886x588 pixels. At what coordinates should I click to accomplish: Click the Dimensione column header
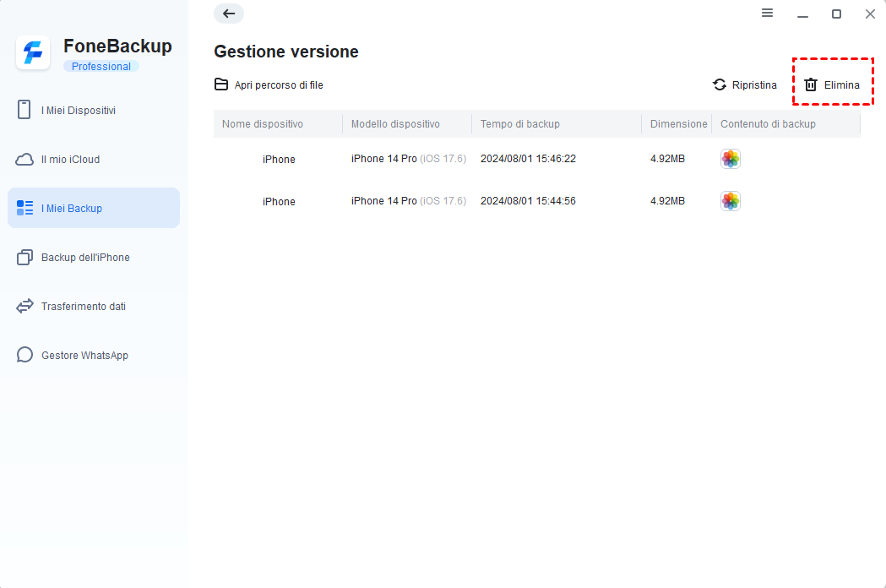click(x=678, y=124)
